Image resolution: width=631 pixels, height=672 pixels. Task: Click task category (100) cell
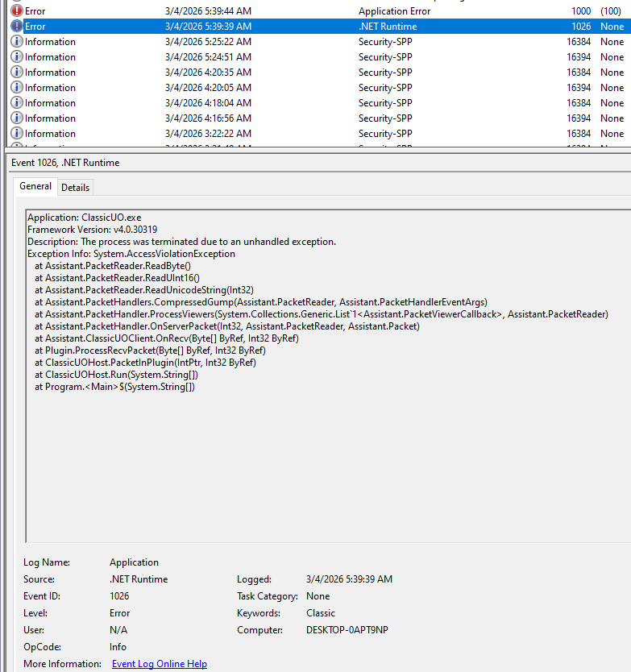point(611,11)
